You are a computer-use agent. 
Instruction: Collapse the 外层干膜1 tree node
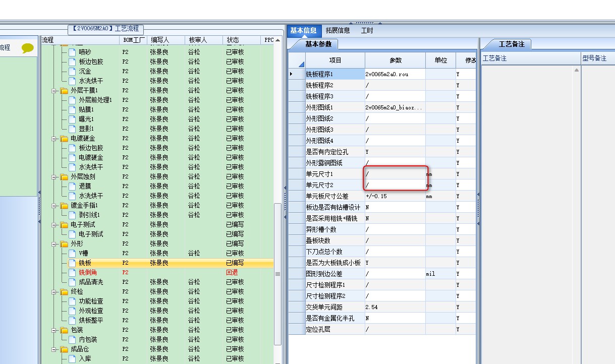(54, 91)
